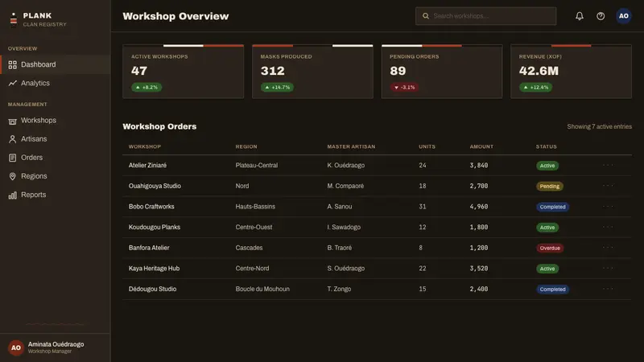Click the +8.2% trend badge
Viewport: 644px width, 362px height.
(x=147, y=88)
